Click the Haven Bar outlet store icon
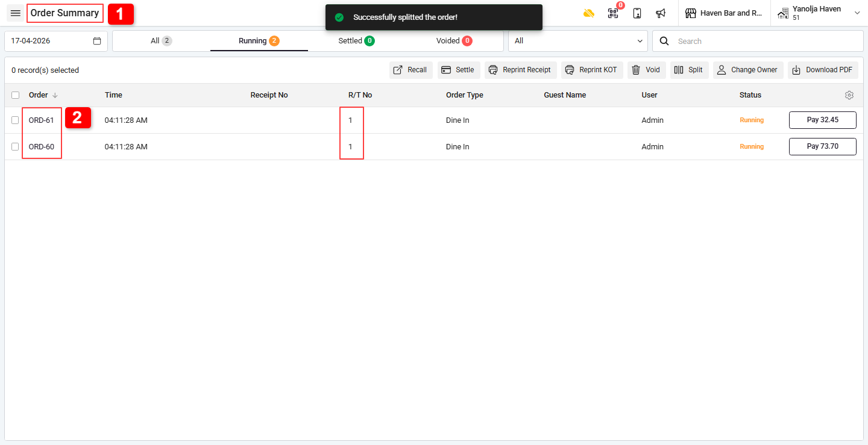 coord(691,13)
